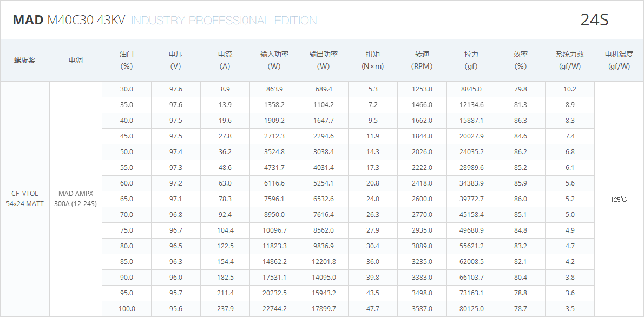Click system efficiency value 10.2
The height and width of the screenshot is (317, 644).
tap(570, 89)
